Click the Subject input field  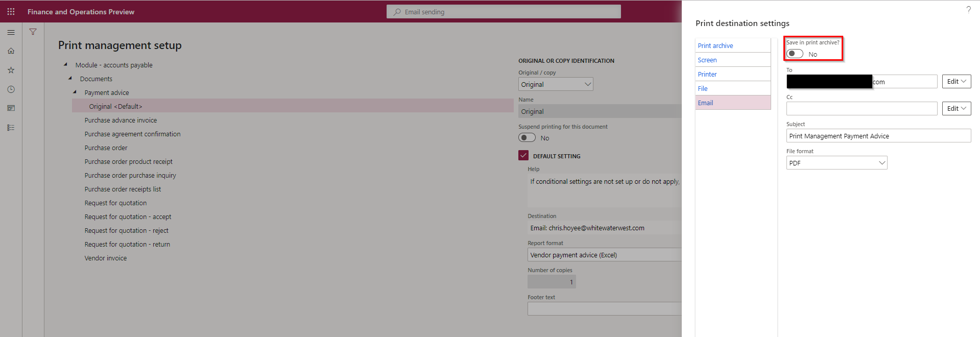click(878, 136)
